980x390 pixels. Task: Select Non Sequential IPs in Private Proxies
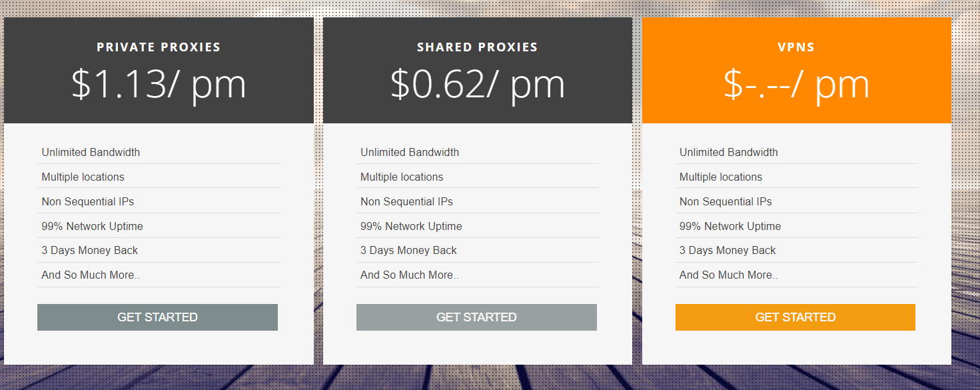pyautogui.click(x=88, y=201)
